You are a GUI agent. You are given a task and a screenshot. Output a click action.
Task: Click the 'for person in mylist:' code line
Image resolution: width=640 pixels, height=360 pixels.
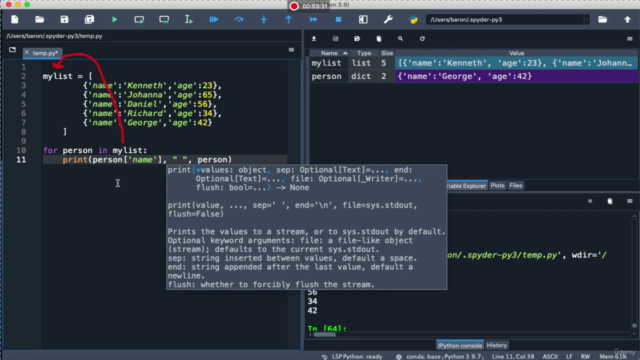coord(95,150)
